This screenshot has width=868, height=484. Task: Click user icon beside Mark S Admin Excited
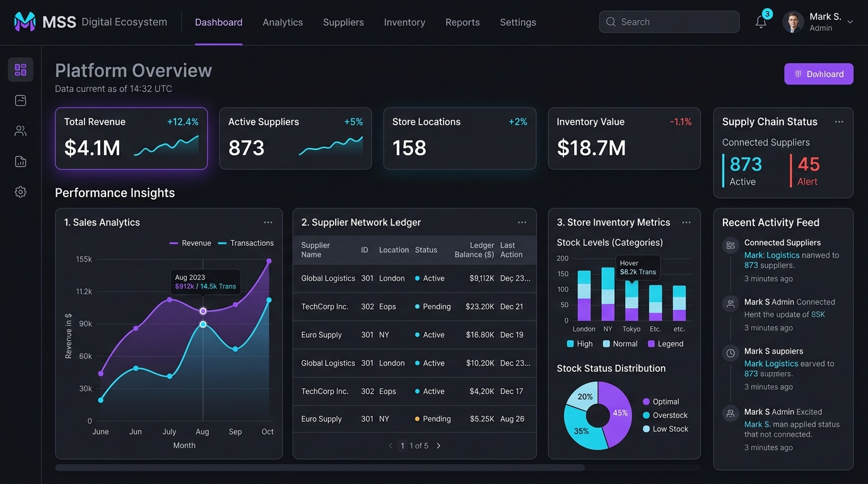tap(730, 414)
